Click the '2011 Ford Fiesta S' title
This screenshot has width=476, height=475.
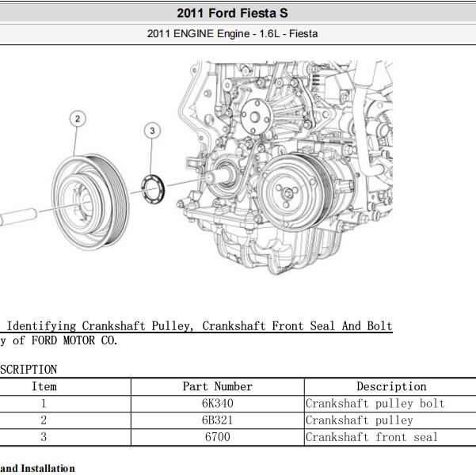coord(232,13)
